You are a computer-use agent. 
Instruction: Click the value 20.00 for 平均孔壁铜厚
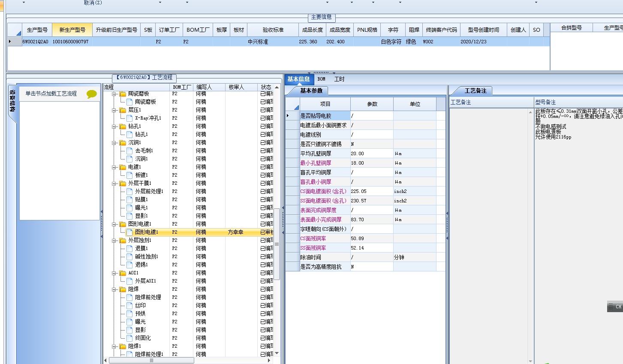[372, 153]
